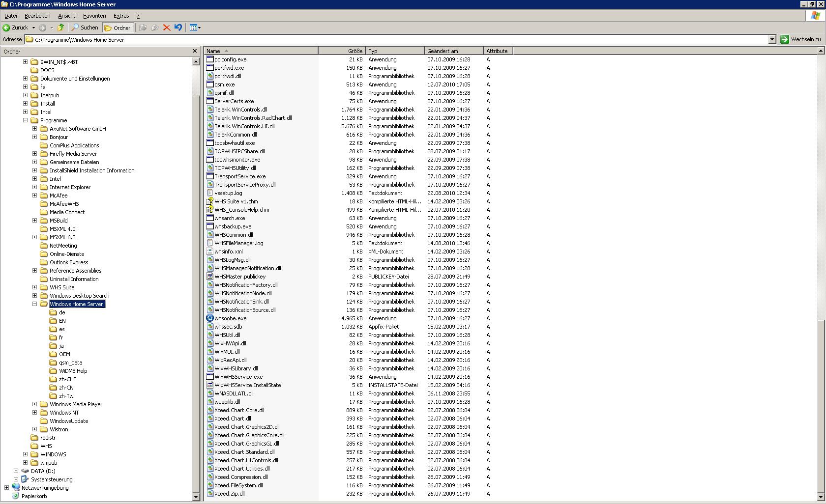Expand the McAfee folder tree node
The width and height of the screenshot is (826, 504).
pos(34,196)
